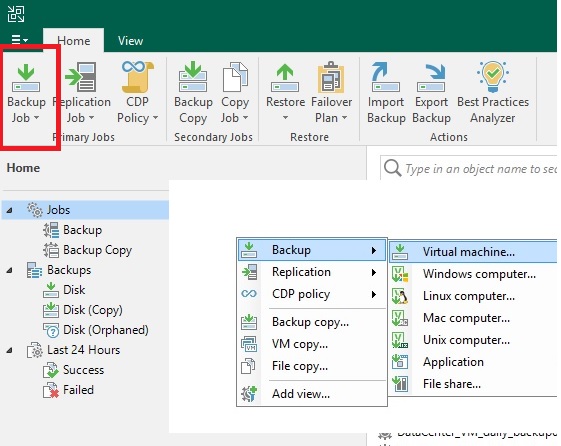Open the Backup submenu entry
The image size is (561, 446).
(x=312, y=250)
